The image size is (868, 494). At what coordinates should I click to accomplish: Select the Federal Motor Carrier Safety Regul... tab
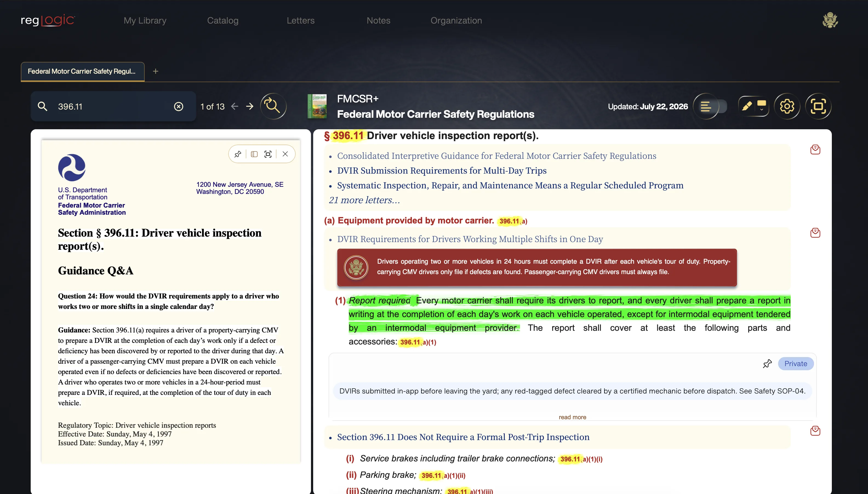pyautogui.click(x=82, y=71)
